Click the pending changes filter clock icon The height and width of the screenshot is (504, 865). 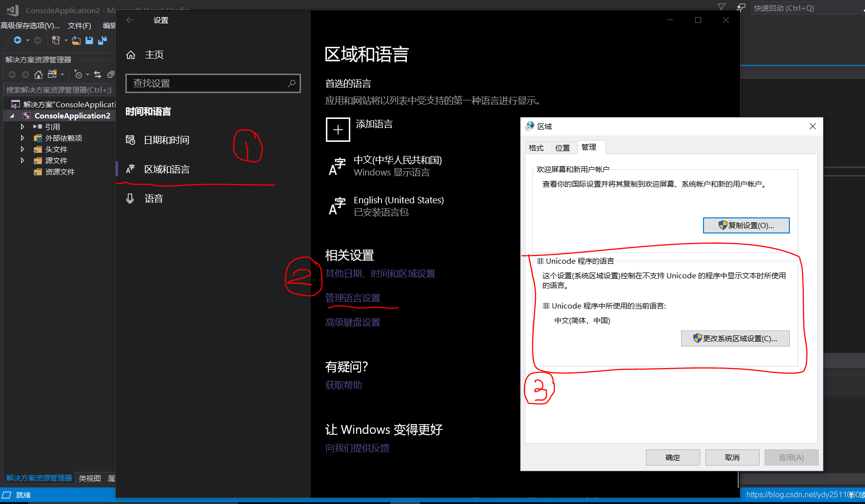point(78,75)
